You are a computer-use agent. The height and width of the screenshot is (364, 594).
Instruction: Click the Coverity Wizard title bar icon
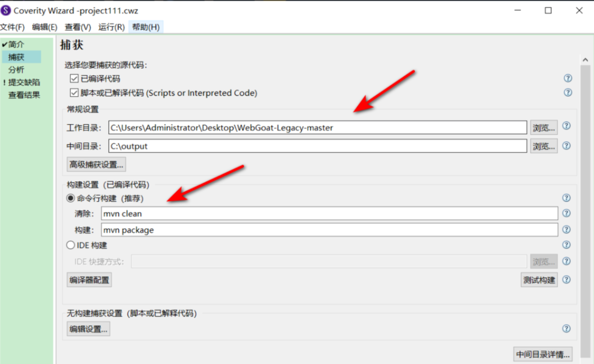coord(6,10)
